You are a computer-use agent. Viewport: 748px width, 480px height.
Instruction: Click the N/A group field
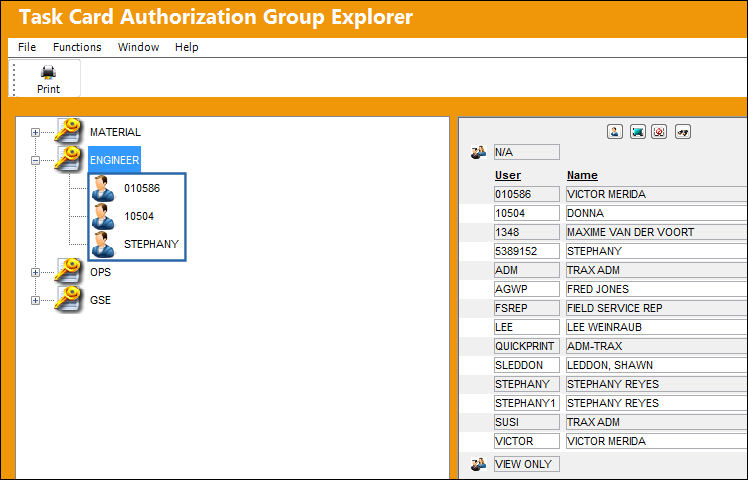527,152
